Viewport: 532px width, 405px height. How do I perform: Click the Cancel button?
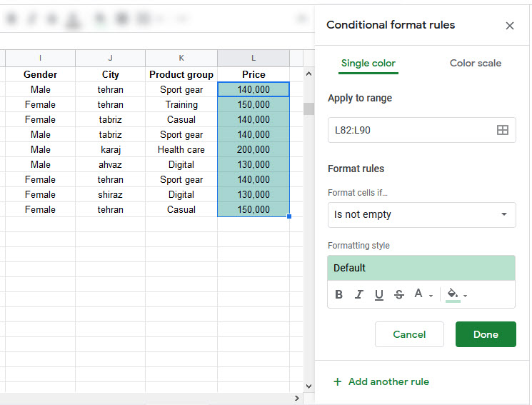(409, 334)
